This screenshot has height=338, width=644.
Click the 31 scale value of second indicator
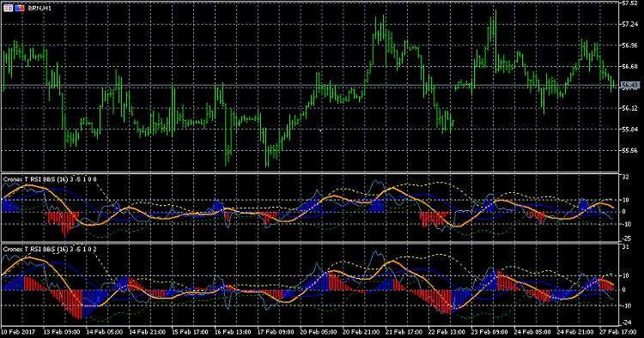626,247
